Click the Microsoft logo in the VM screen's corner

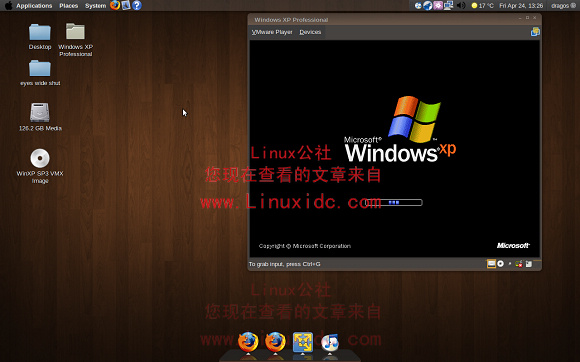(513, 246)
